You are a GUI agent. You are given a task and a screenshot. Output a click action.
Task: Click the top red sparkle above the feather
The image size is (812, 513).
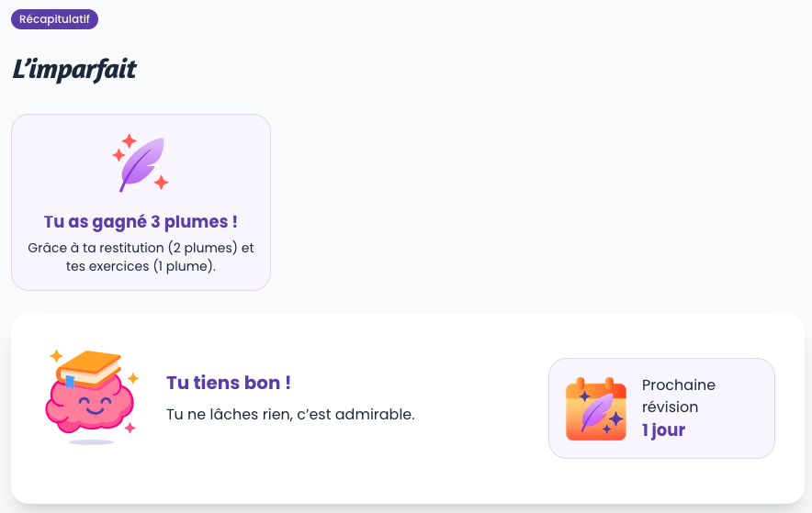coord(130,140)
